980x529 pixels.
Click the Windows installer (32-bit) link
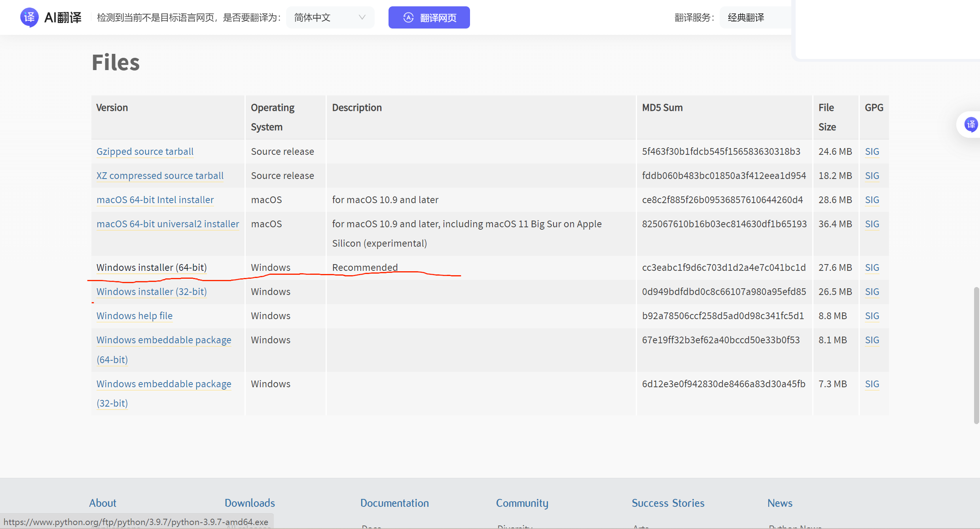click(152, 292)
